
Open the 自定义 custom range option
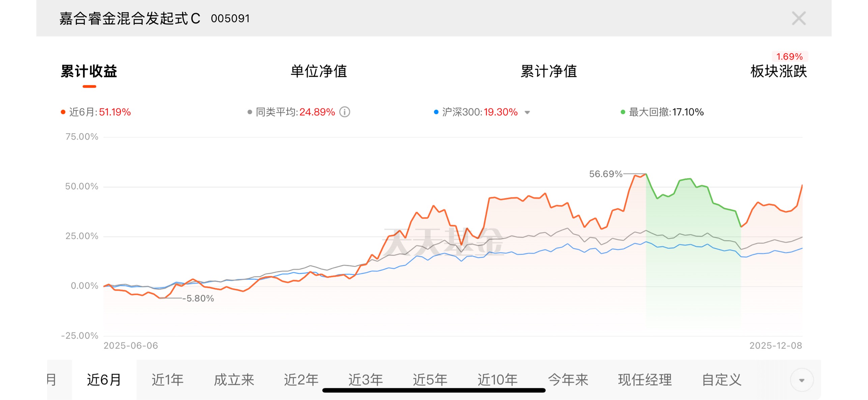pyautogui.click(x=722, y=380)
